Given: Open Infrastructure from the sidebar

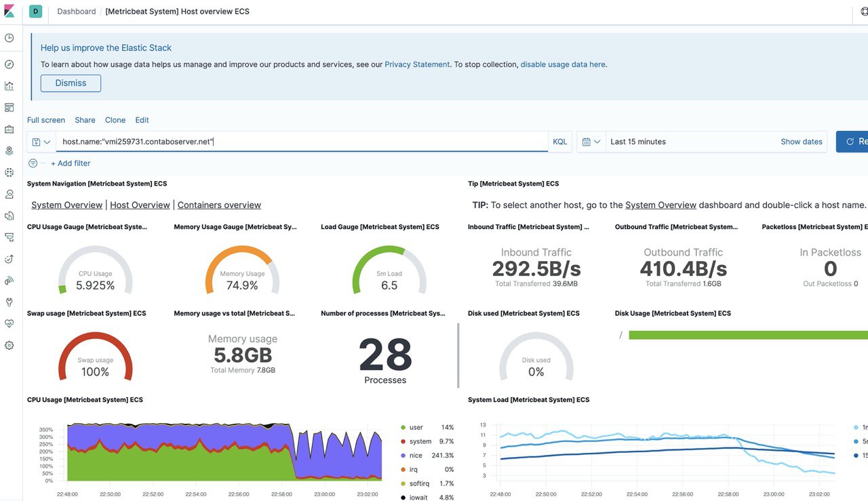Looking at the screenshot, I should pos(9,194).
